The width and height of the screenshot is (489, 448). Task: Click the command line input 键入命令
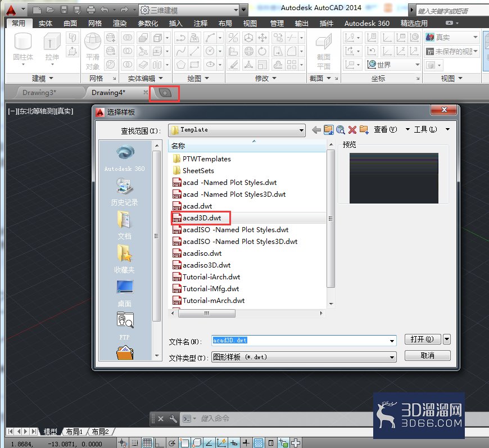(215, 419)
